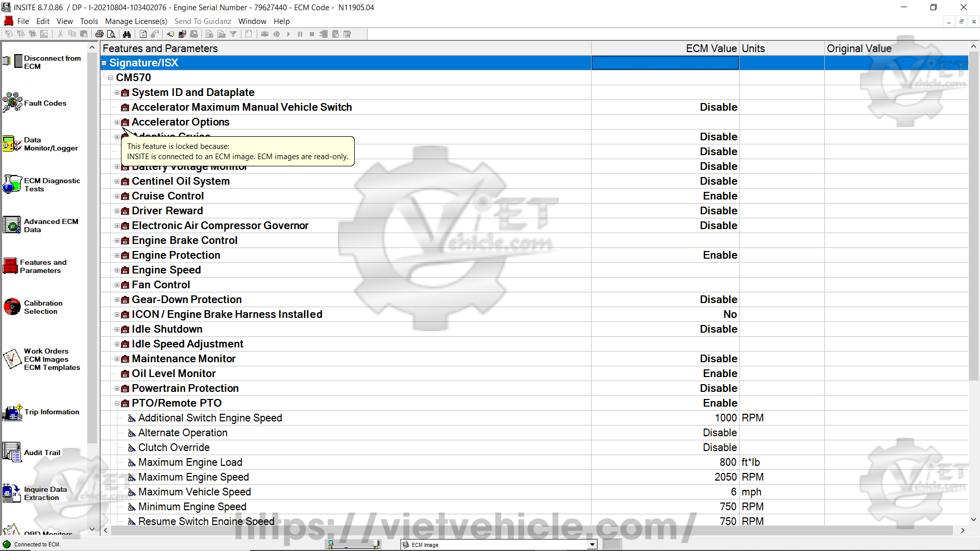Viewport: 980px width, 551px height.
Task: Click the binoculars Find icon
Action: point(127,34)
